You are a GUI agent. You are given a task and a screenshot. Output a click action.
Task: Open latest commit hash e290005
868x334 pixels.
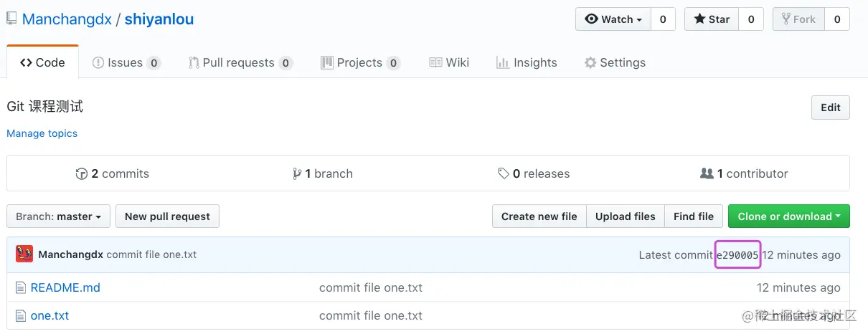(x=737, y=255)
